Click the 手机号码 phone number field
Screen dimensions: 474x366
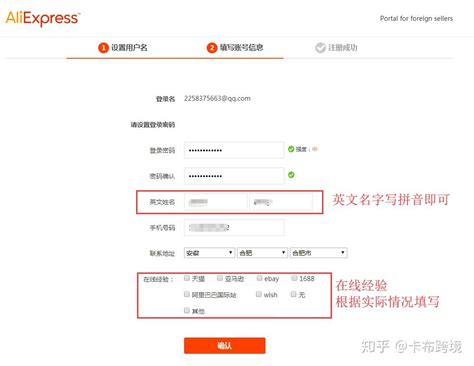coord(234,227)
